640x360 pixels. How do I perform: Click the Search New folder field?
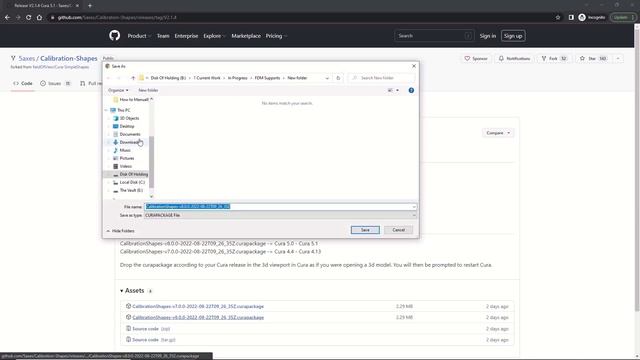click(x=382, y=78)
